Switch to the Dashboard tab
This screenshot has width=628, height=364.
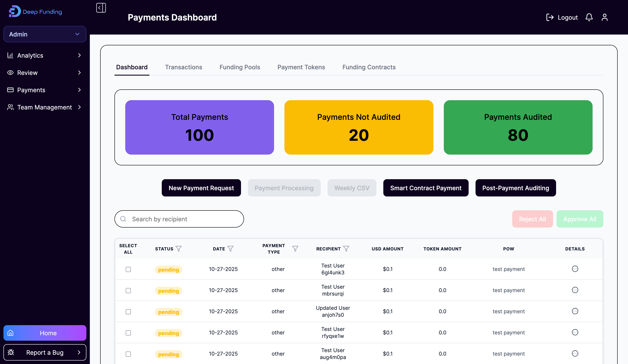132,67
